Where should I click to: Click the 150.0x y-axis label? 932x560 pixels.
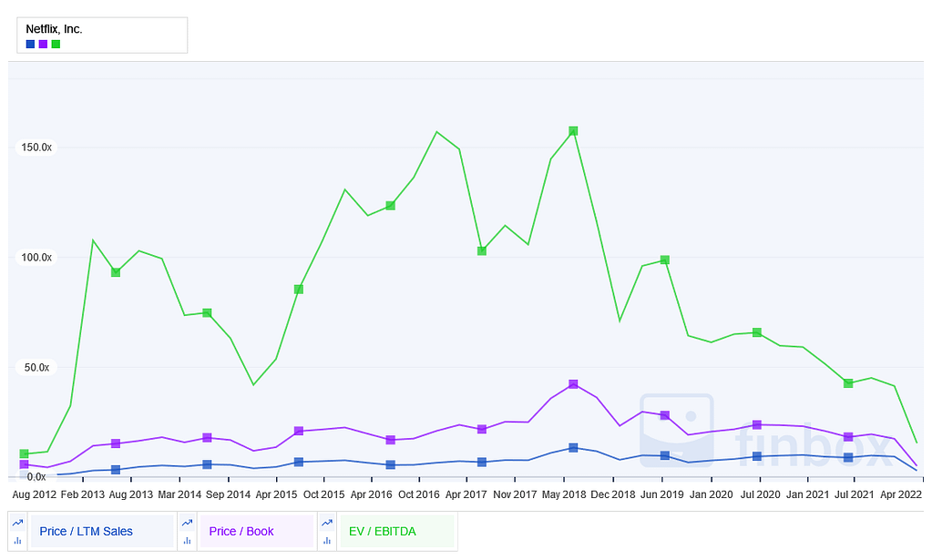coord(36,148)
